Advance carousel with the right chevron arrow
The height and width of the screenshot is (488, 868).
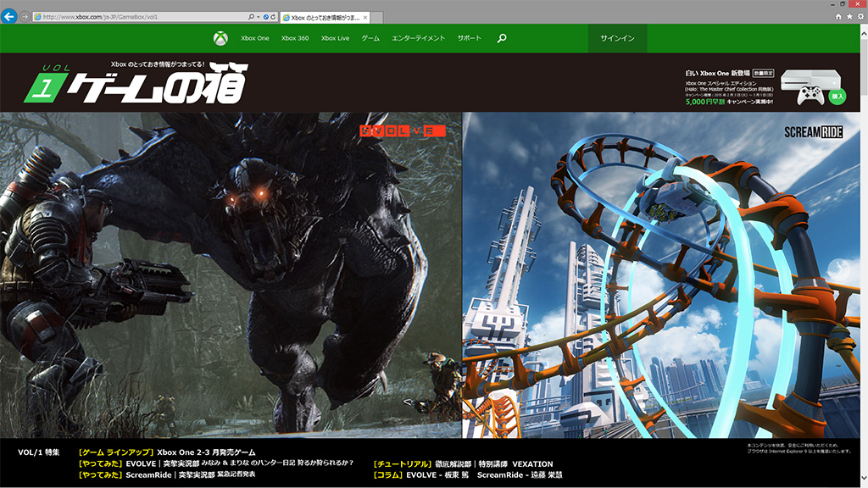coord(839,269)
